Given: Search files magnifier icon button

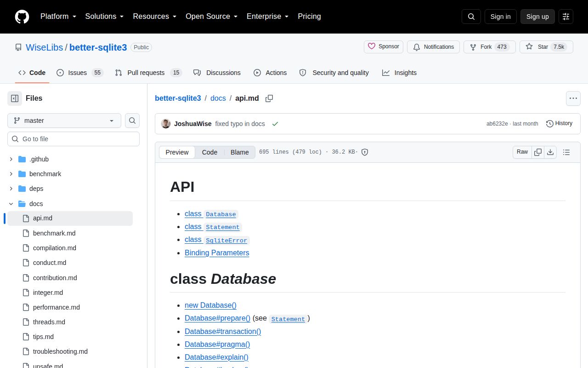Looking at the screenshot, I should (132, 121).
